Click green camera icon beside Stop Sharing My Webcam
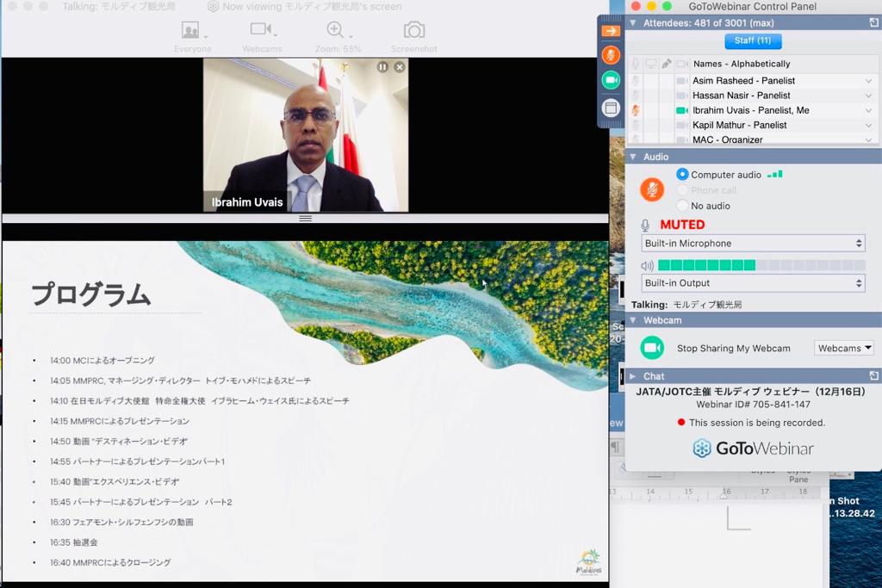The width and height of the screenshot is (882, 588). 652,348
